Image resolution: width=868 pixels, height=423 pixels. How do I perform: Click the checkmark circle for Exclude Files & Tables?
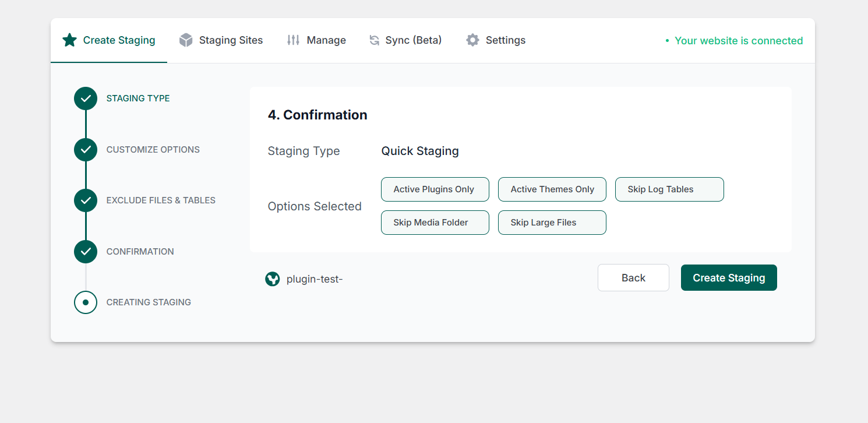click(86, 200)
